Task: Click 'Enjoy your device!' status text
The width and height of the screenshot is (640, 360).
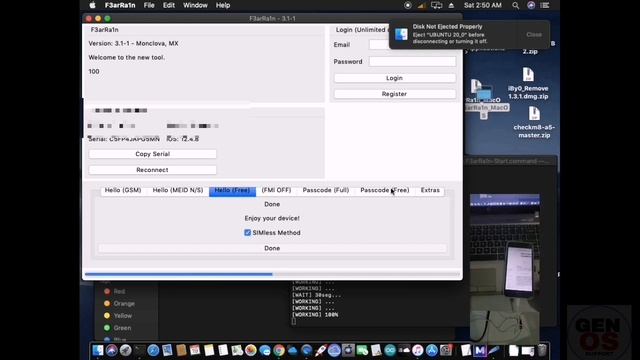Action: 272,218
